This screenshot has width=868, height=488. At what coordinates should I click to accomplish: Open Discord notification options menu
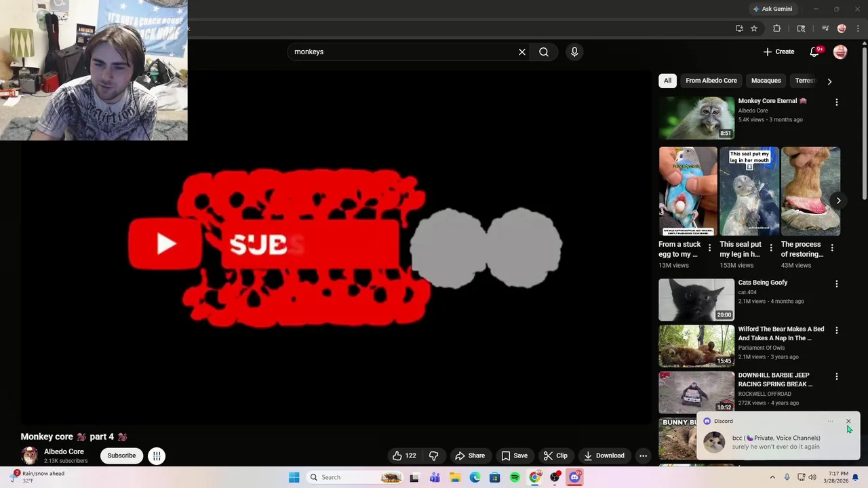[x=830, y=422]
